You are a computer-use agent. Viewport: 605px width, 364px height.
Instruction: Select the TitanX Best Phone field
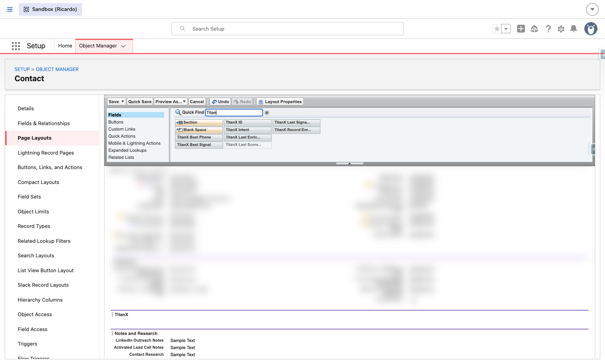tap(199, 137)
